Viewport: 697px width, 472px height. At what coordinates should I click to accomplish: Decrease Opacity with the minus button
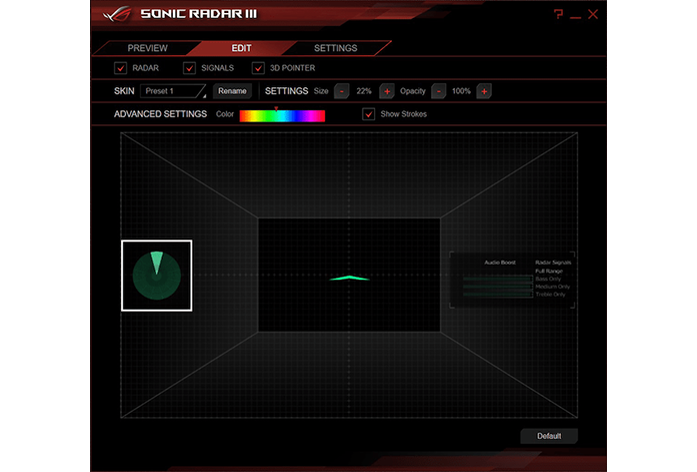(x=439, y=91)
